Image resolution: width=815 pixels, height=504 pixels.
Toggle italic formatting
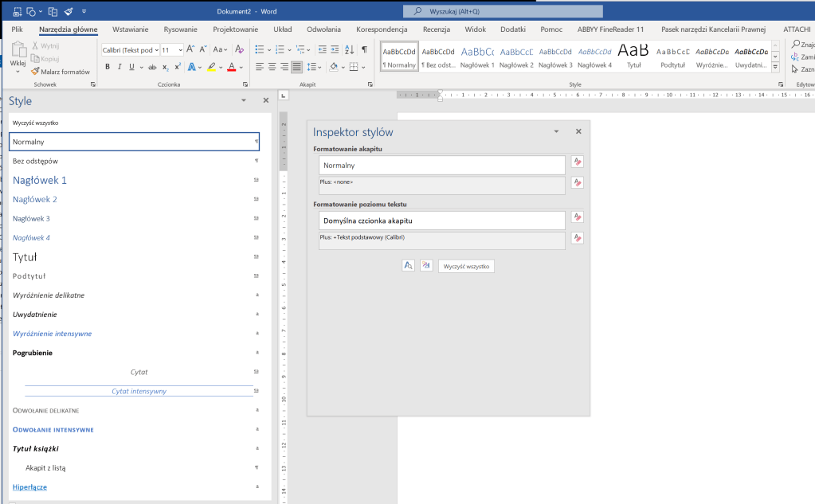tap(120, 67)
